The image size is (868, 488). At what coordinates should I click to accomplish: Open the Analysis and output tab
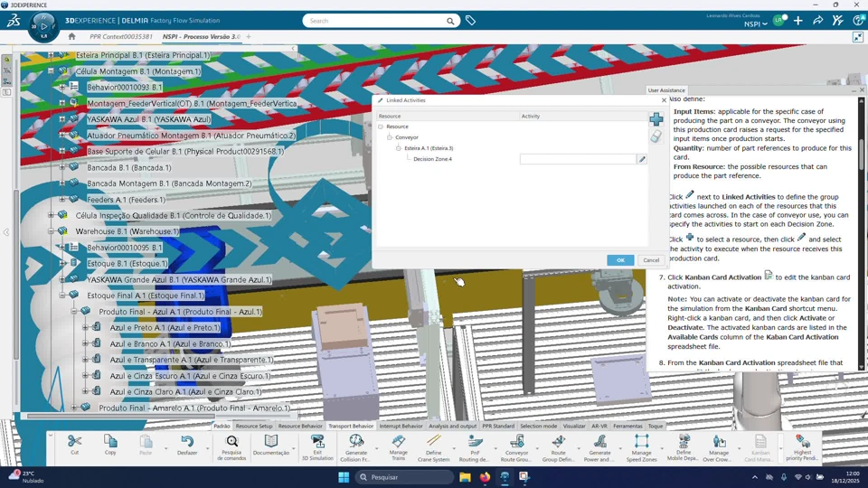(x=452, y=426)
